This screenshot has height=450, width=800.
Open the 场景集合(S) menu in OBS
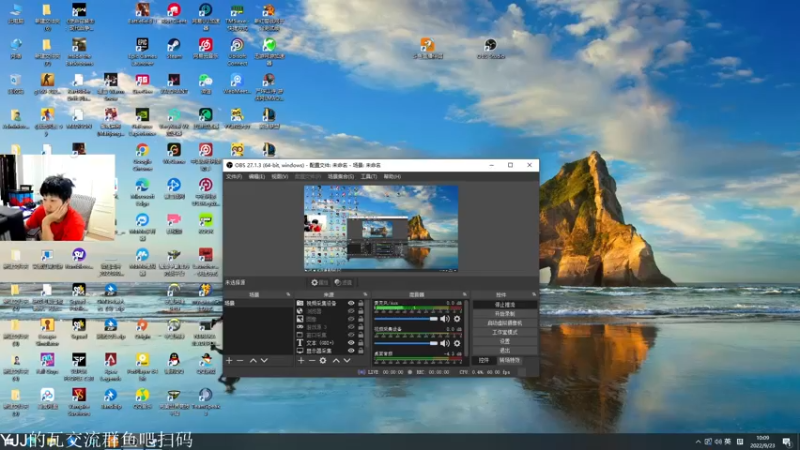341,177
